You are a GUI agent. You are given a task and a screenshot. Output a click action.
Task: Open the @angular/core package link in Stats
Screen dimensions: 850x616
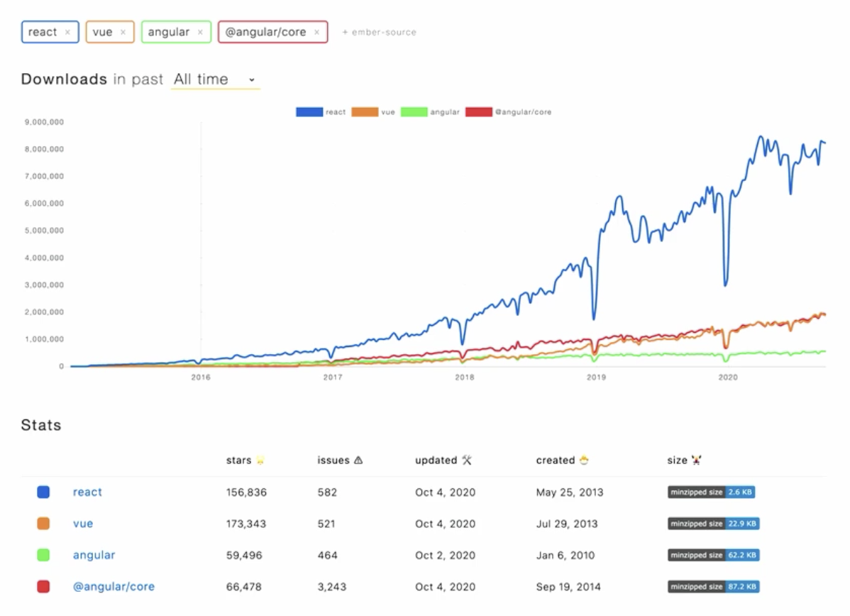pyautogui.click(x=114, y=587)
